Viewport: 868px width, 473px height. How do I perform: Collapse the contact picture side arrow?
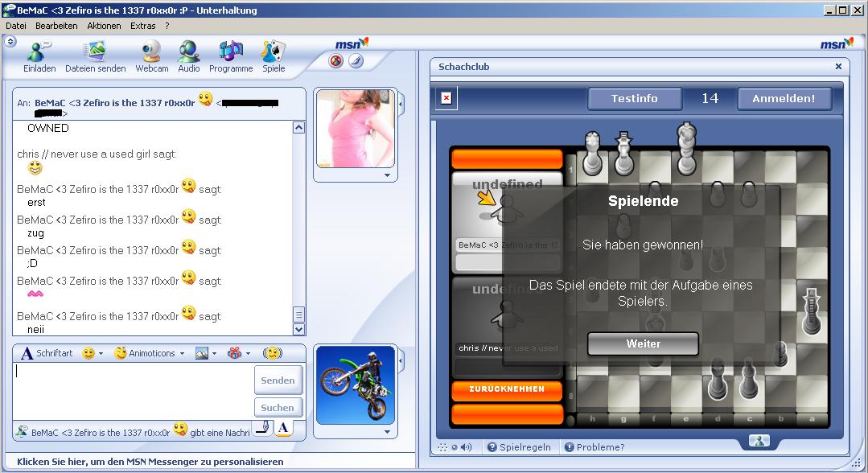401,104
